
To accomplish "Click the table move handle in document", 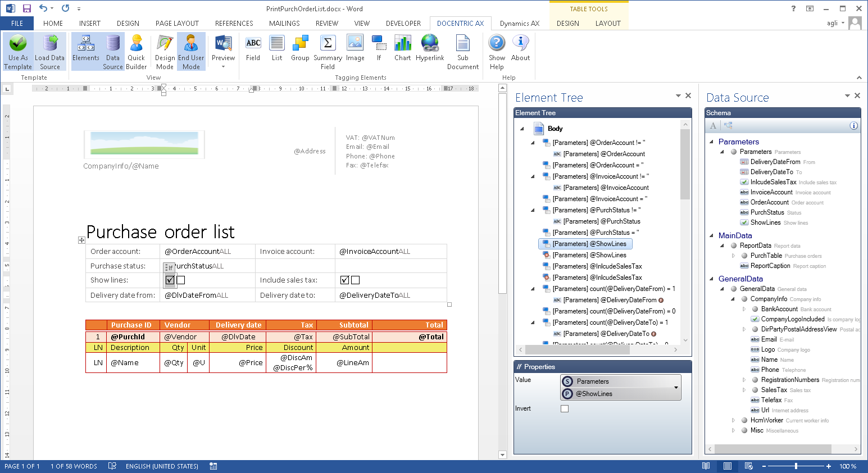I will coord(81,240).
